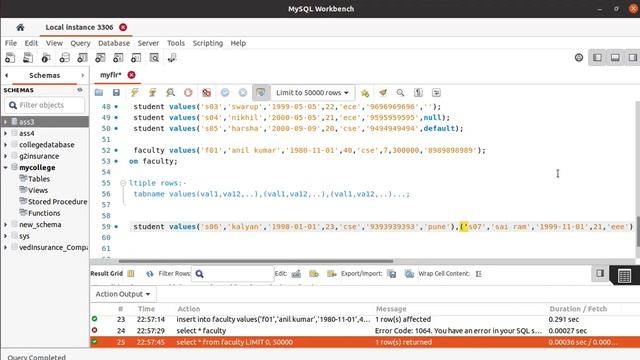Click the Search table data icon
This screenshot has width=640, height=360.
154,58
